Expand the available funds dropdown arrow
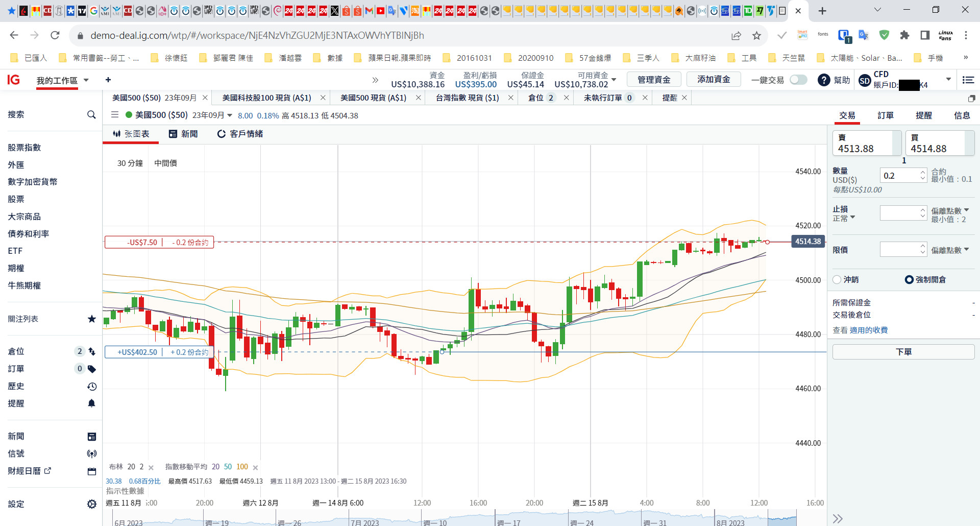The image size is (980, 526). (x=614, y=80)
